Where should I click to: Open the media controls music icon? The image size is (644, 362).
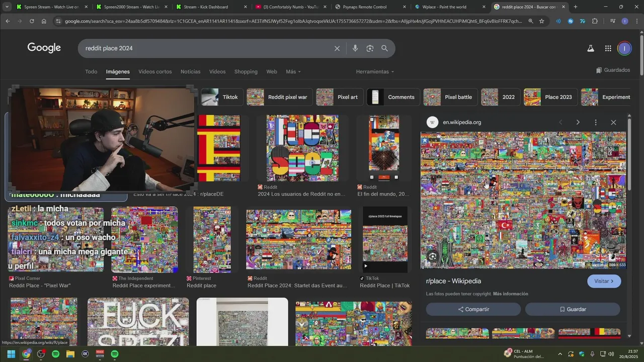[612, 21]
